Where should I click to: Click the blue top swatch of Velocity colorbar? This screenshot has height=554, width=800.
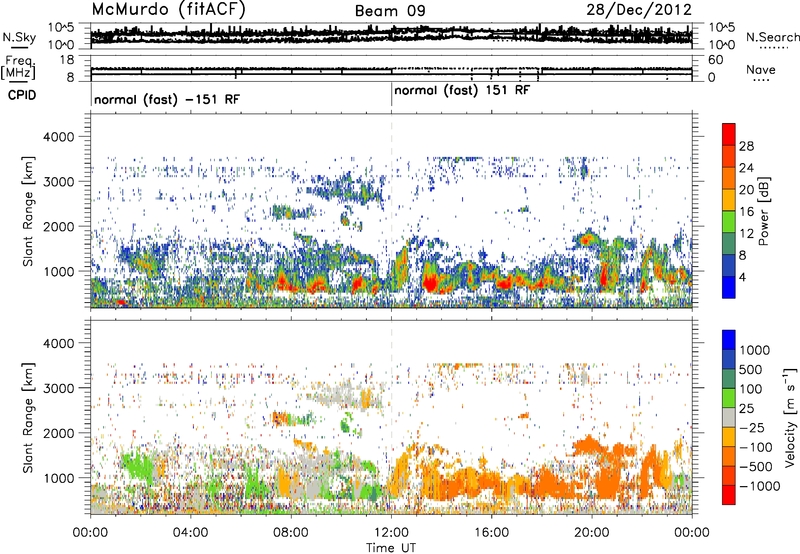click(x=729, y=340)
